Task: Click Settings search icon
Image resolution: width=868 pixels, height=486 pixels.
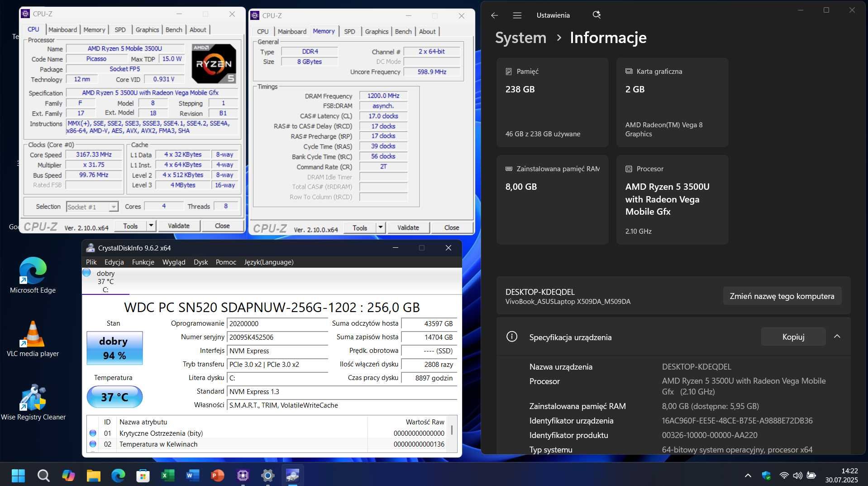Action: [596, 15]
